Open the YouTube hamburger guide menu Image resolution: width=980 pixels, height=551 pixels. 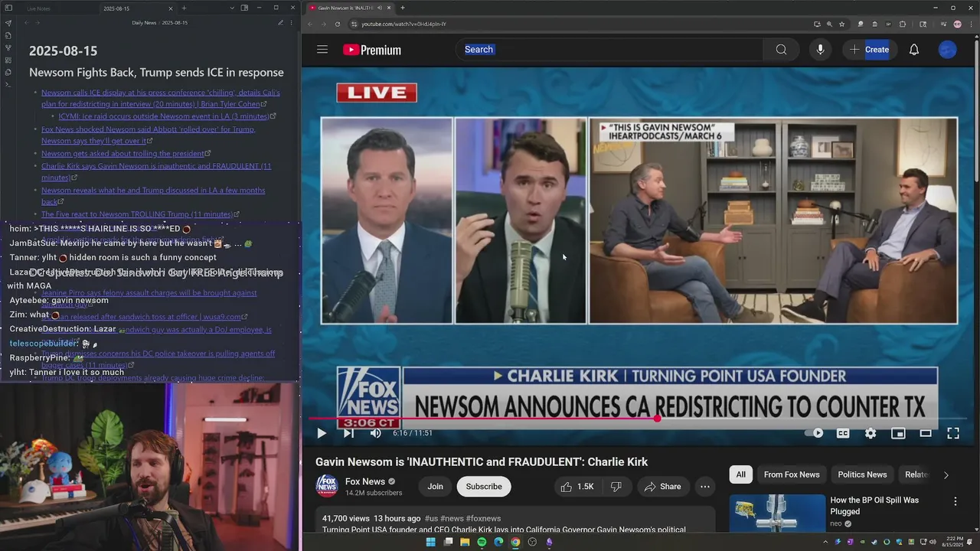322,50
